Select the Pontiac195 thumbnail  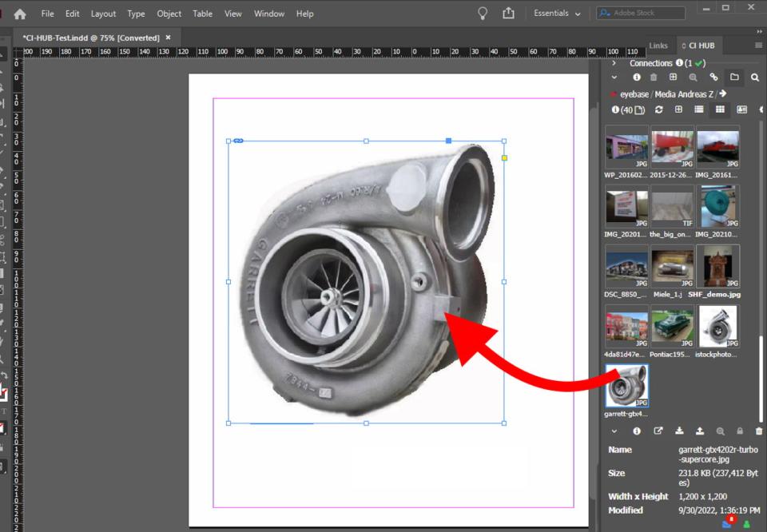tap(672, 326)
